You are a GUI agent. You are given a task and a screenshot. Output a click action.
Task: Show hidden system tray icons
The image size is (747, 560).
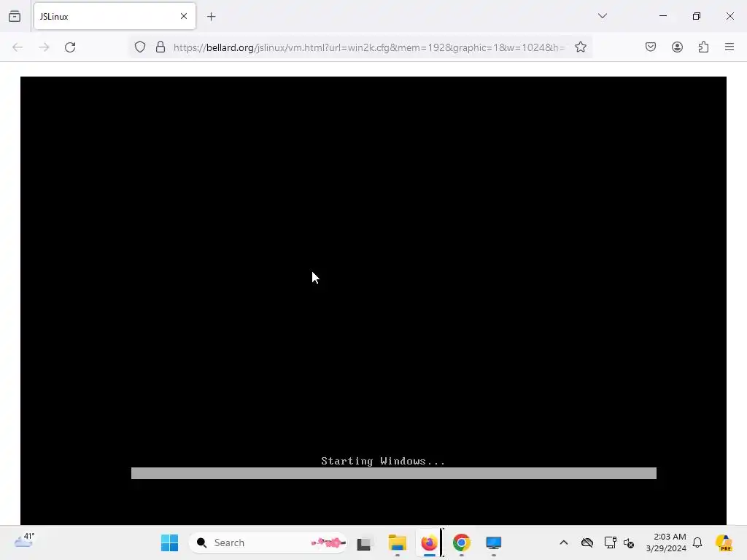(564, 542)
